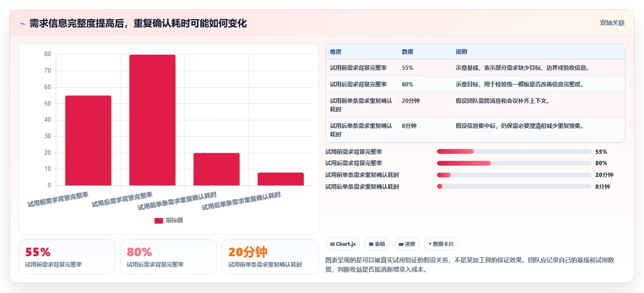Toggle the 指标值 legend swatch
The width and height of the screenshot is (644, 293).
click(x=159, y=220)
